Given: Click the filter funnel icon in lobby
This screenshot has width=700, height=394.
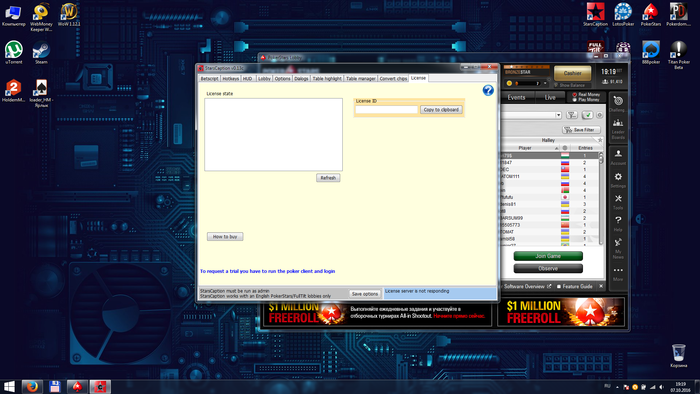Looking at the screenshot, I should 571,115.
